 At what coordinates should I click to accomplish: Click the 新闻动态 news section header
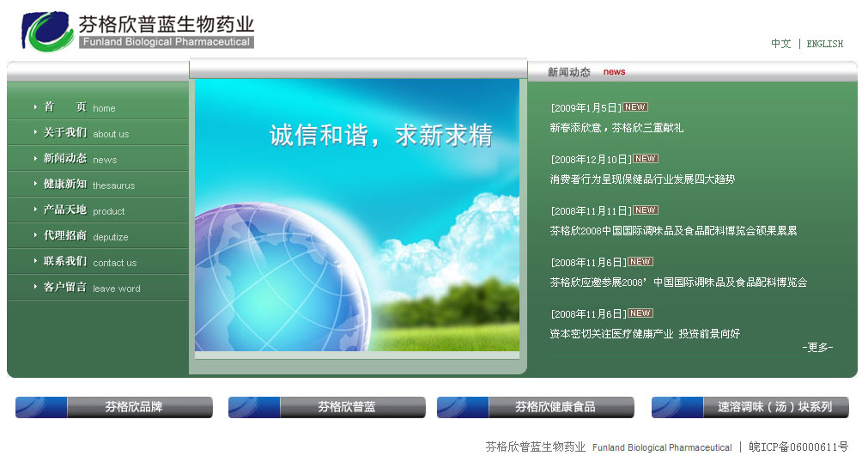tap(586, 72)
